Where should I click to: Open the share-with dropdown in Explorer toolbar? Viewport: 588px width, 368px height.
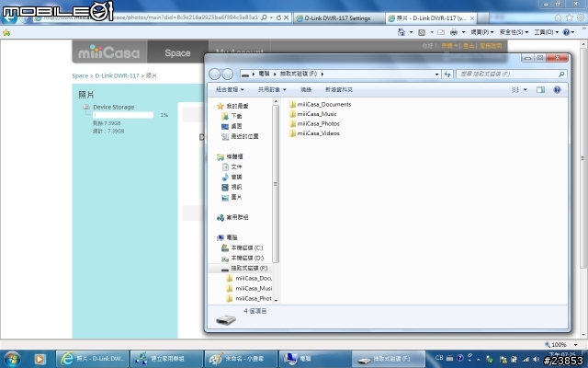point(272,90)
